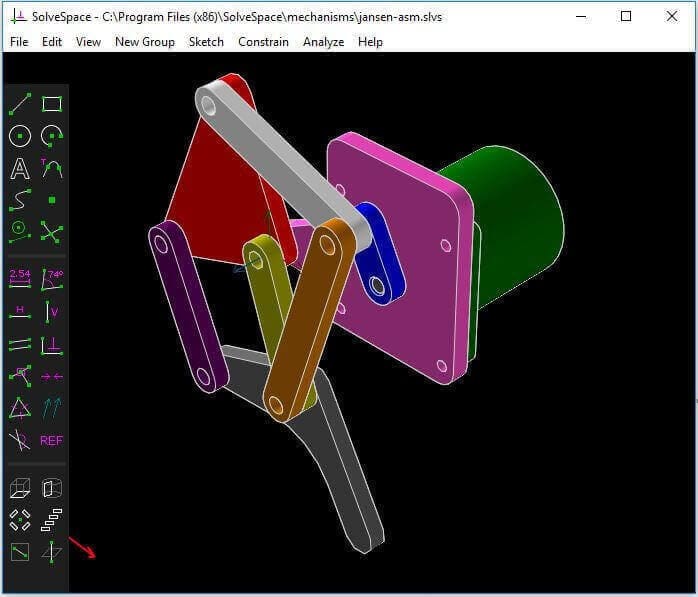698x597 pixels.
Task: Open the New Group menu
Action: [x=144, y=42]
